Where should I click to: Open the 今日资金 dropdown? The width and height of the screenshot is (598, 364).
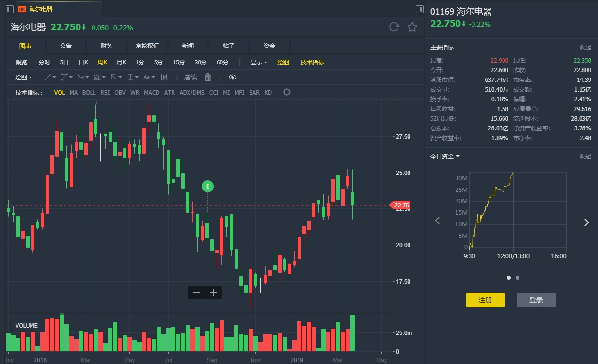point(445,156)
